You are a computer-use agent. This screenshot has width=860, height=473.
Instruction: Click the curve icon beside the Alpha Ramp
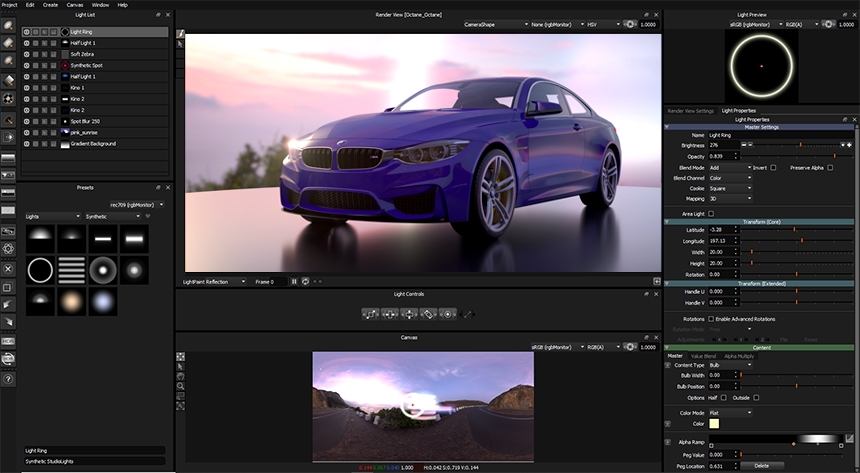click(850, 438)
